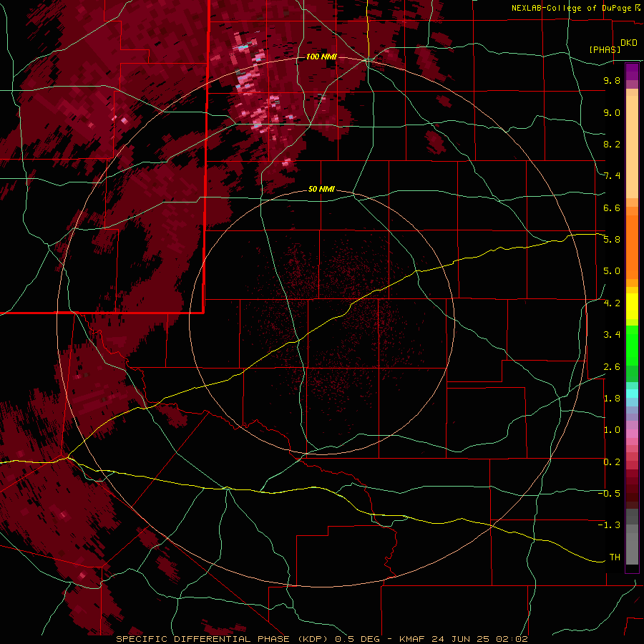Screen dimensions: 644x644
Task: Click the 3.4 scale value
Action: coord(612,335)
